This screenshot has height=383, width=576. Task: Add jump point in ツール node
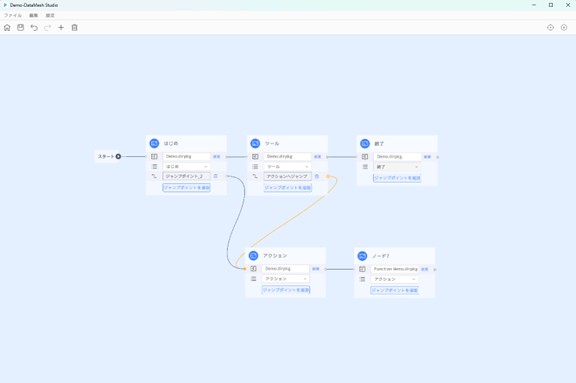[288, 187]
